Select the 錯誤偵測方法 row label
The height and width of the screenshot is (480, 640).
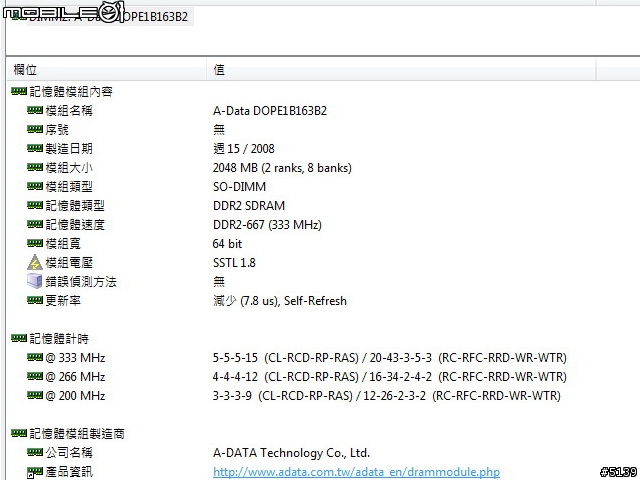pos(81,282)
